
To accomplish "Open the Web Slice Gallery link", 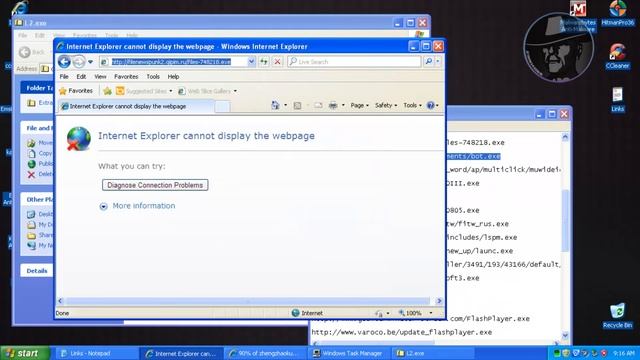I will tap(207, 91).
